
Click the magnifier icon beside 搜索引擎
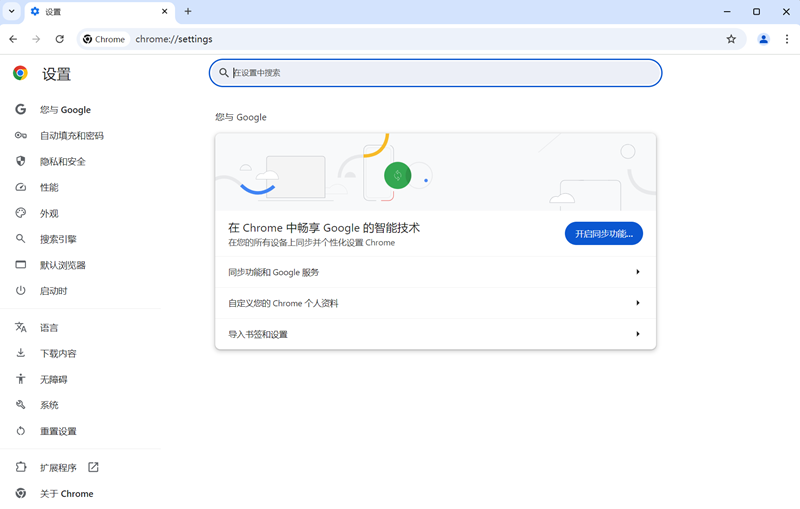(20, 239)
